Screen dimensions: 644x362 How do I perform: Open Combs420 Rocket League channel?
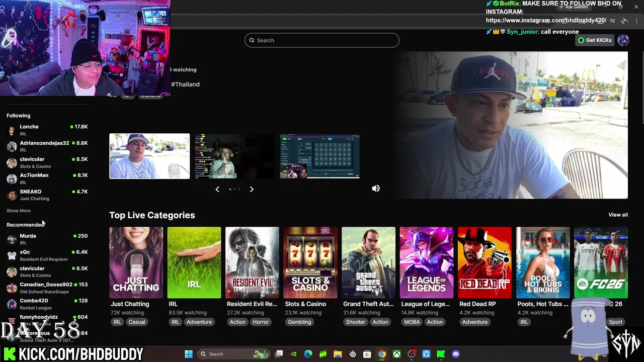point(47,304)
